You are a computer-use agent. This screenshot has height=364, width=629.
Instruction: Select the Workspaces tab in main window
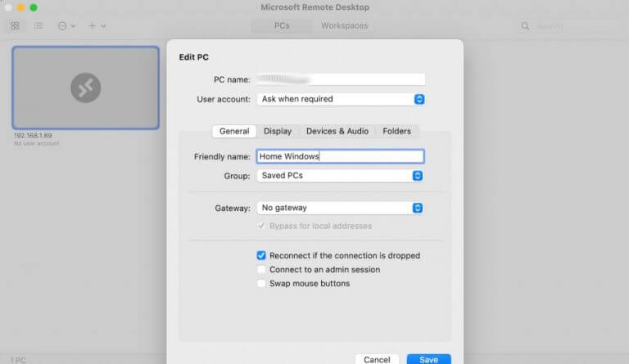coord(344,25)
